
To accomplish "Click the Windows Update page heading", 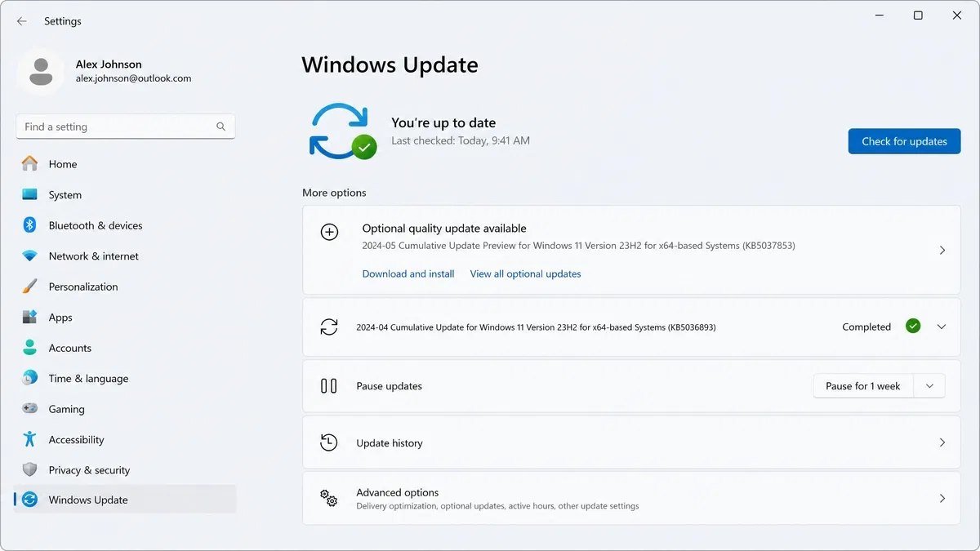I will click(390, 64).
